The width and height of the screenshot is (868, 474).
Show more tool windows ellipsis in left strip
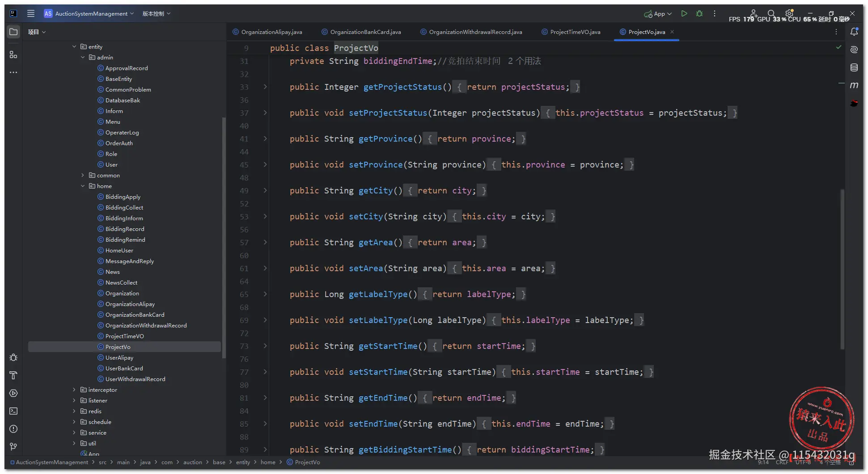coord(13,72)
